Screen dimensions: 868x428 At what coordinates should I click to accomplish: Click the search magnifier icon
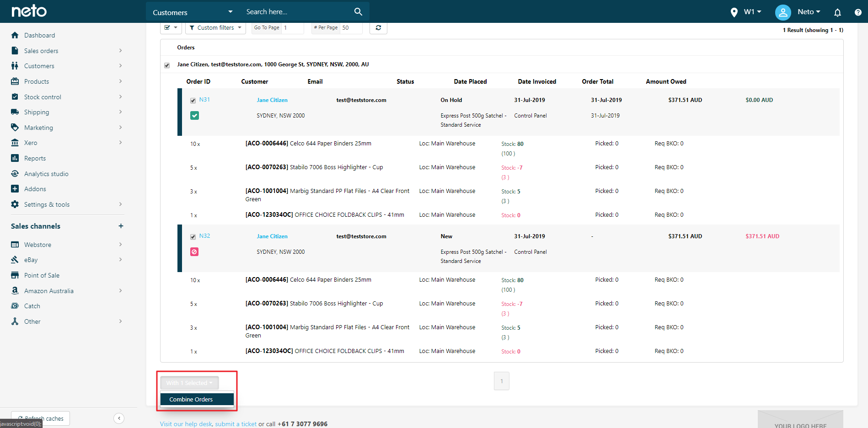coord(358,11)
